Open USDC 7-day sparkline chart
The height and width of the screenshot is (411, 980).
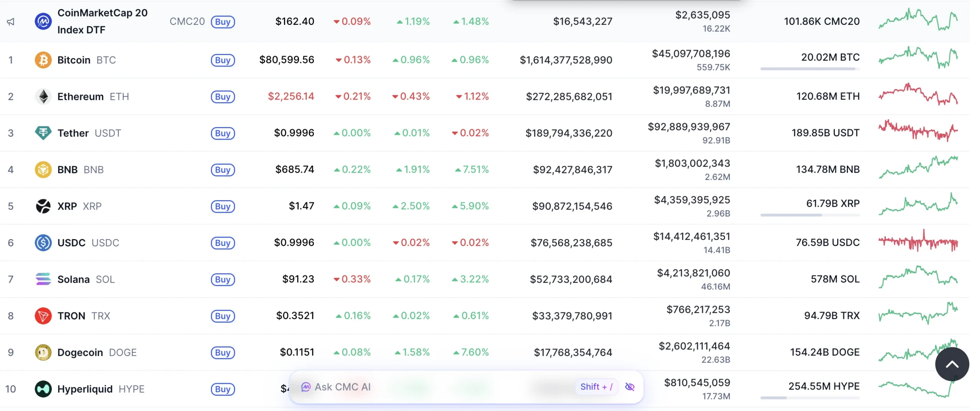pos(918,240)
